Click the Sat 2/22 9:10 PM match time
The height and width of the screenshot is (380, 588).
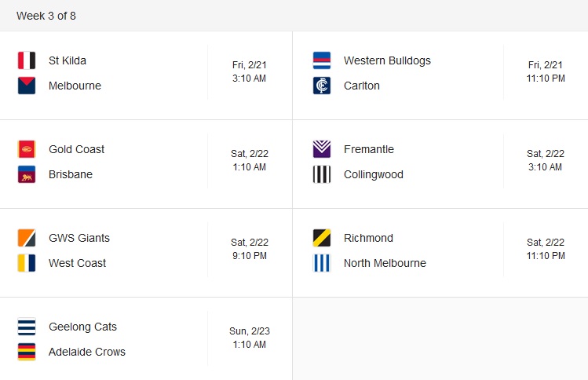click(x=249, y=249)
